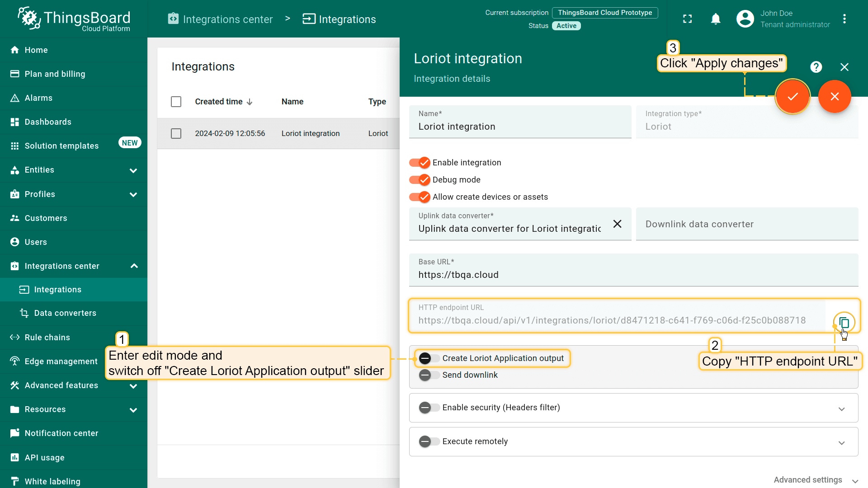Toggle Send downlink slider
This screenshot has width=868, height=488.
429,375
